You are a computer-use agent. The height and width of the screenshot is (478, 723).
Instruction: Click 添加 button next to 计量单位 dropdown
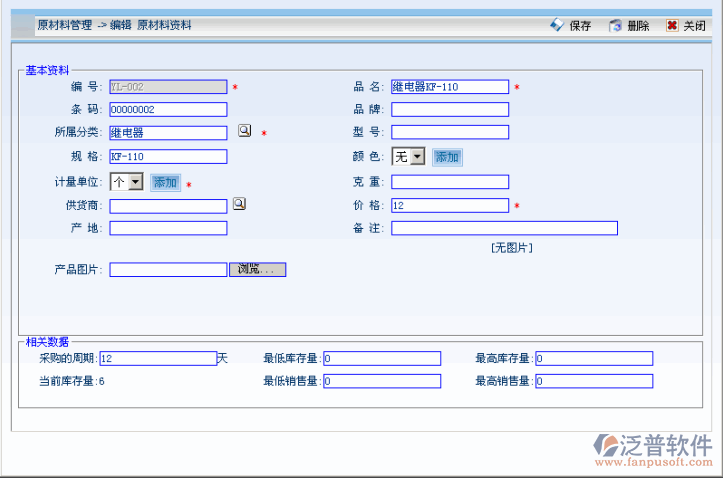point(165,183)
